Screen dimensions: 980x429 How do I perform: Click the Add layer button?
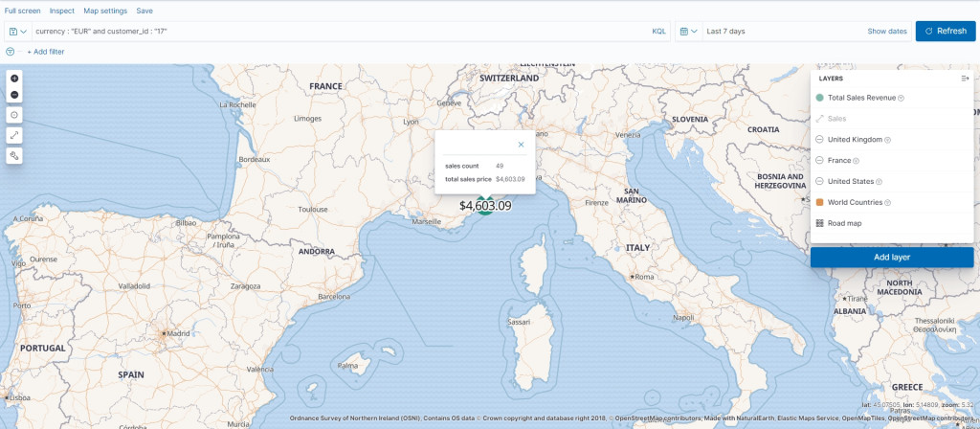[x=892, y=257]
